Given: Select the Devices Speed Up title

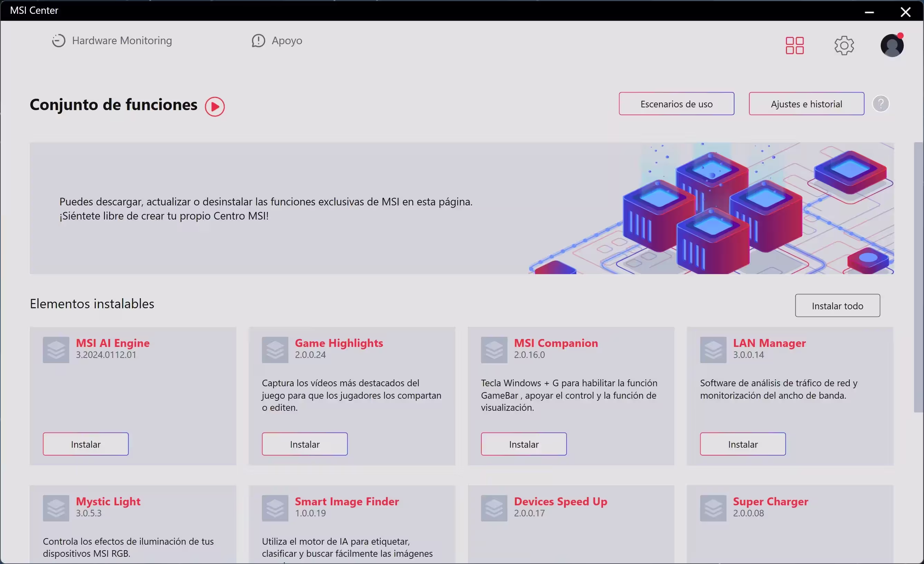Looking at the screenshot, I should 560,502.
